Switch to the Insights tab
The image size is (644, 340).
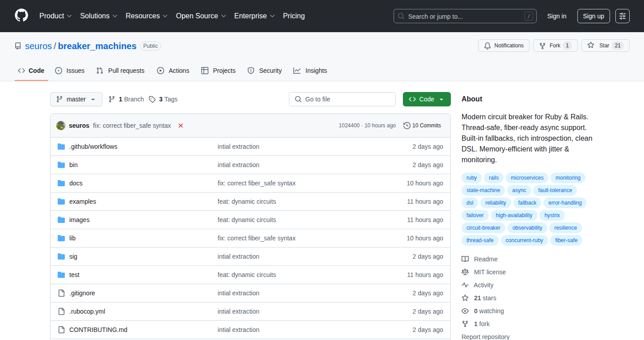[310, 71]
